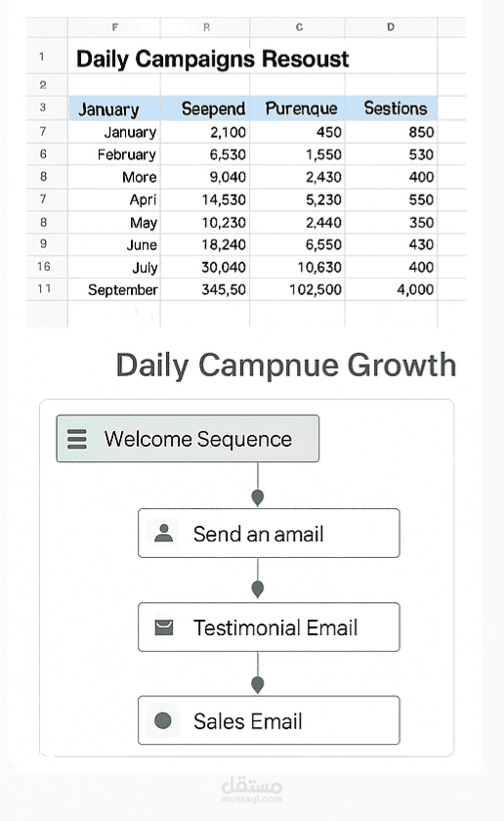Select the Send an amail step

(269, 533)
